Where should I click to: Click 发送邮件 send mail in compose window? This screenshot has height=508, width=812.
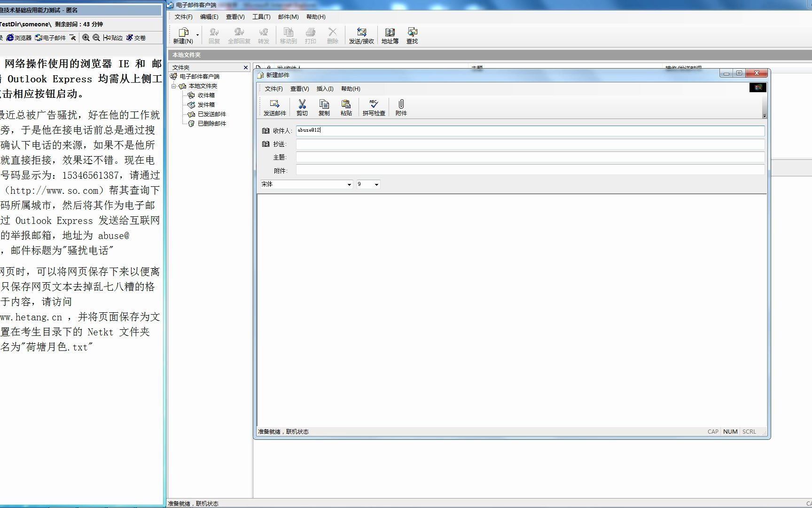[x=274, y=108]
